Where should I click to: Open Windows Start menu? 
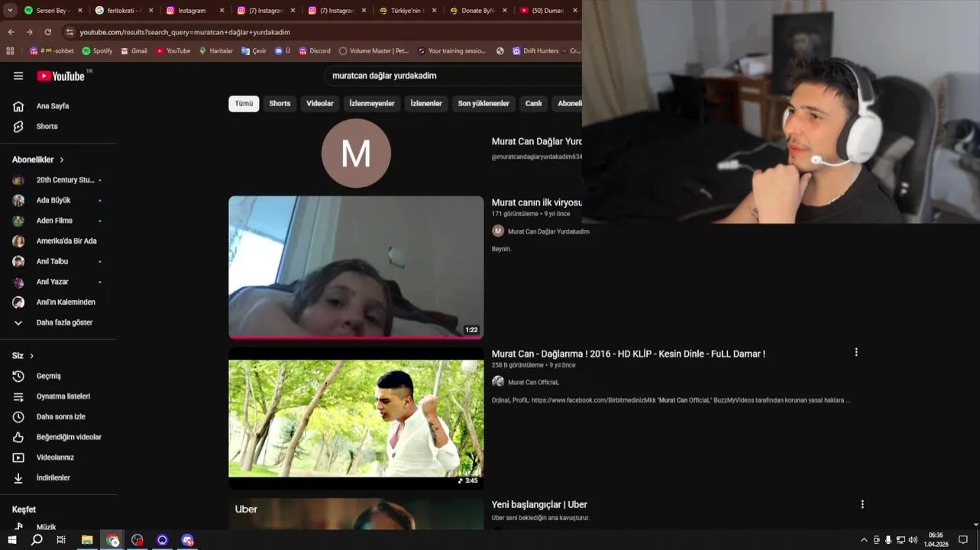tap(12, 540)
